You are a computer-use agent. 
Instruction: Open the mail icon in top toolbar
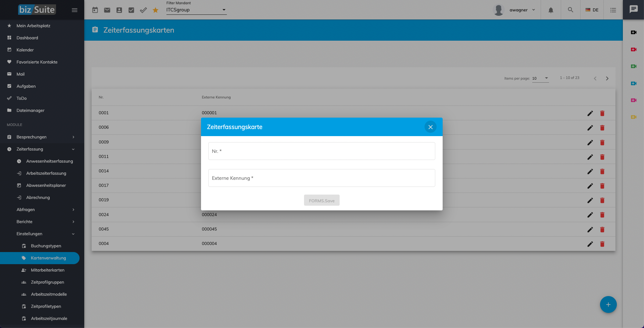pyautogui.click(x=107, y=10)
